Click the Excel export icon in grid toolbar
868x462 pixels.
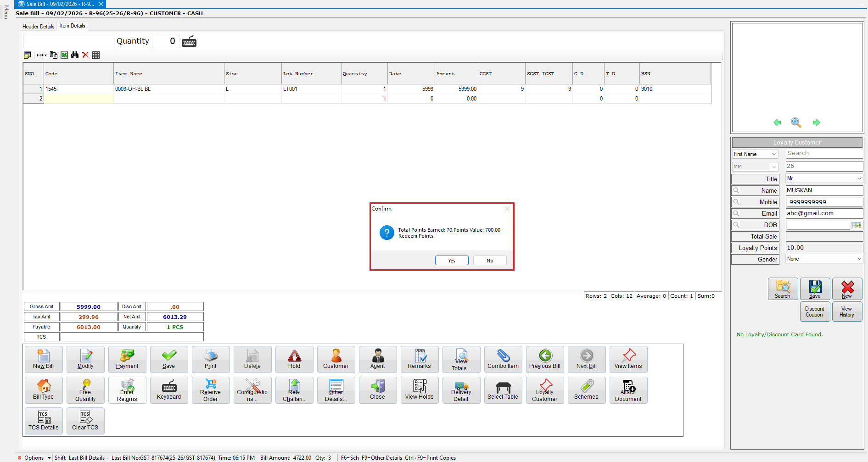pyautogui.click(x=64, y=55)
